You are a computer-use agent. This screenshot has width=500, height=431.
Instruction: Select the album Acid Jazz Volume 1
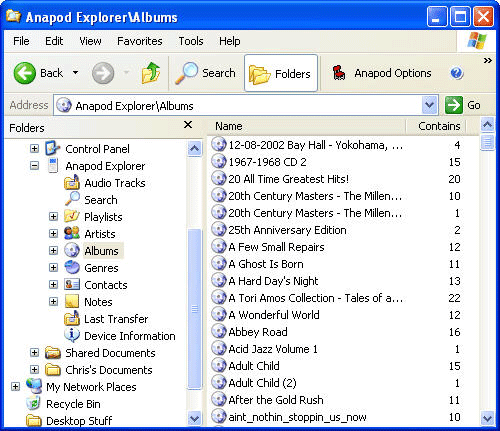tap(273, 349)
